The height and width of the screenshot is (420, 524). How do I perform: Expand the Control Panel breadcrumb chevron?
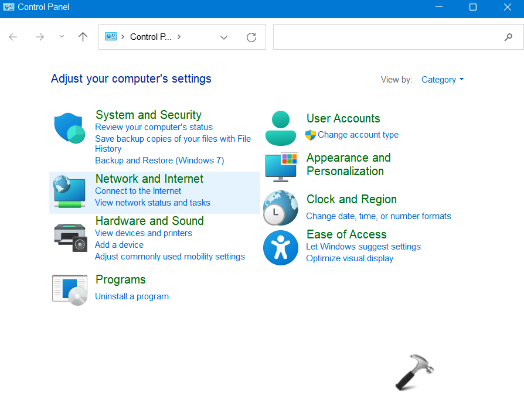[179, 37]
